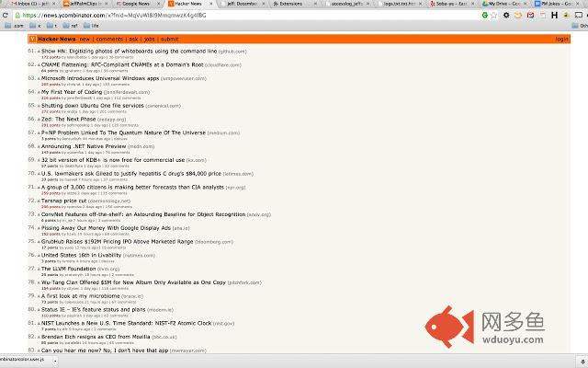Open 'Can you hear me now?' story
The width and height of the screenshot is (588, 368).
(x=105, y=351)
